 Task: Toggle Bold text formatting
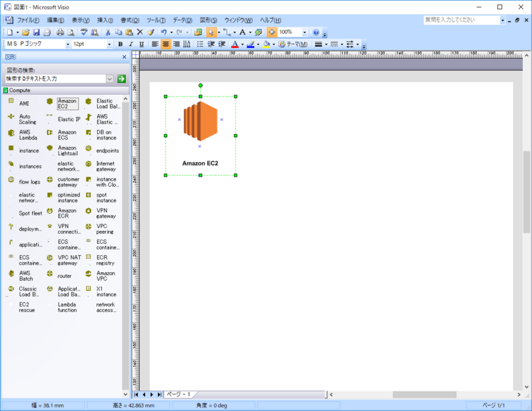[x=120, y=44]
